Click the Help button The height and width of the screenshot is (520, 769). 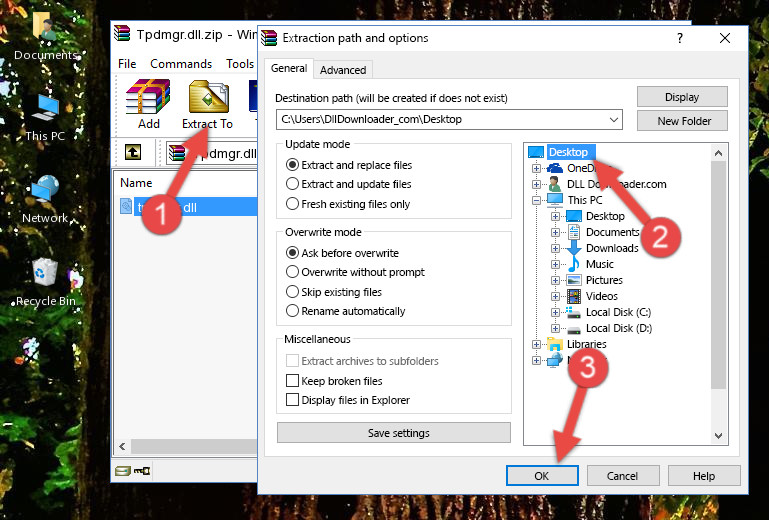tap(704, 475)
